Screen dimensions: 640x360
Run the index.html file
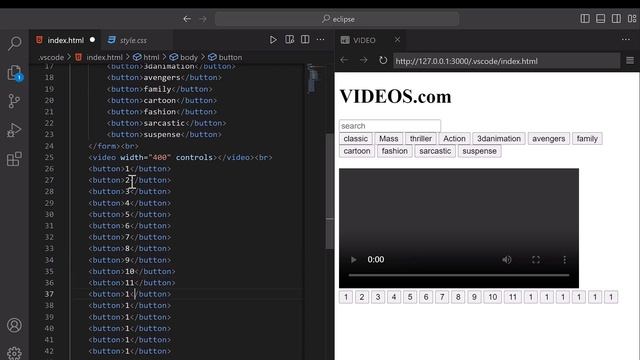coord(273,40)
